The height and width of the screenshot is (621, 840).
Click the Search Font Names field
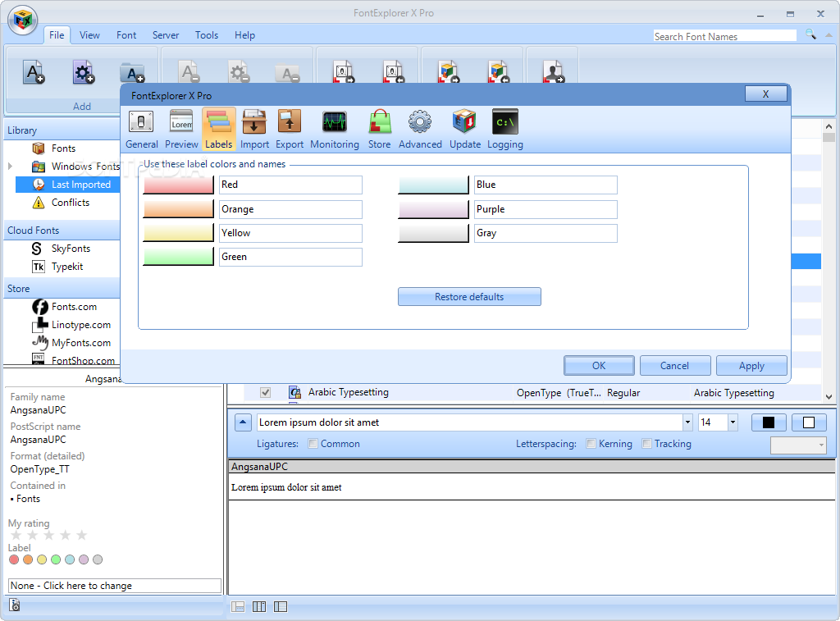[x=725, y=36]
